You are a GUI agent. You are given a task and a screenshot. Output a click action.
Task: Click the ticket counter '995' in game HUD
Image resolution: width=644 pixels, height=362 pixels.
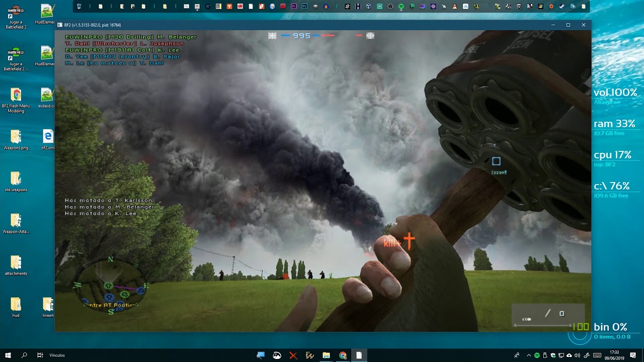[301, 36]
